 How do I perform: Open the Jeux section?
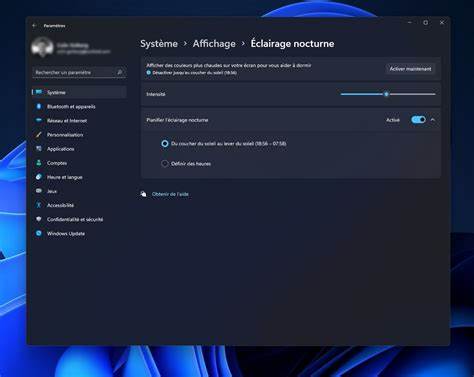[79, 191]
